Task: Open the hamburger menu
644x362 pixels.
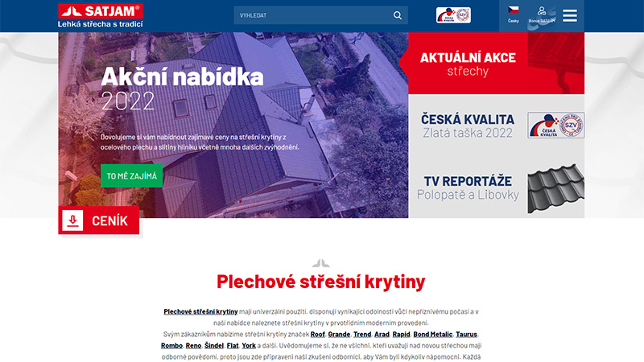Action: pos(570,15)
